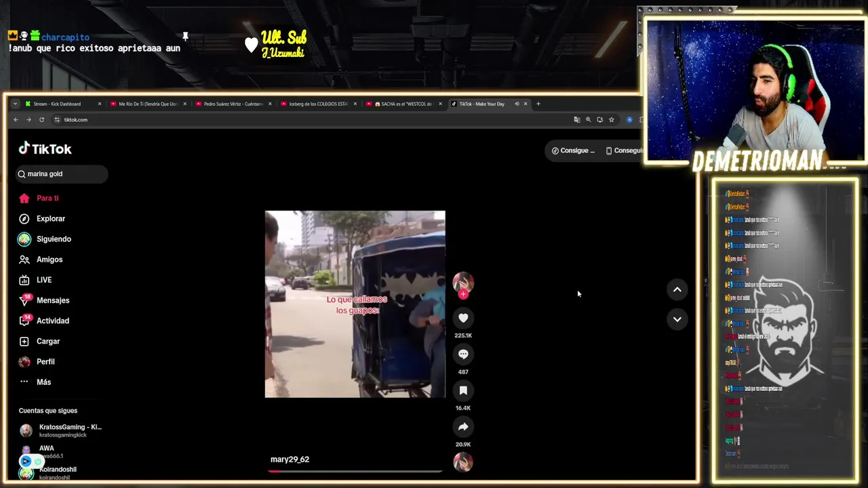Open AWA followed account

(42, 452)
